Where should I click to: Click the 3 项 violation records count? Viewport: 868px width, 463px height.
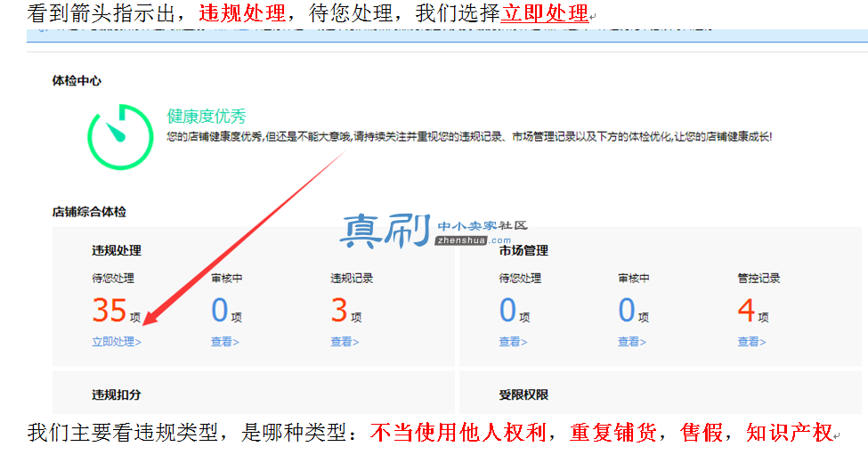coord(345,310)
